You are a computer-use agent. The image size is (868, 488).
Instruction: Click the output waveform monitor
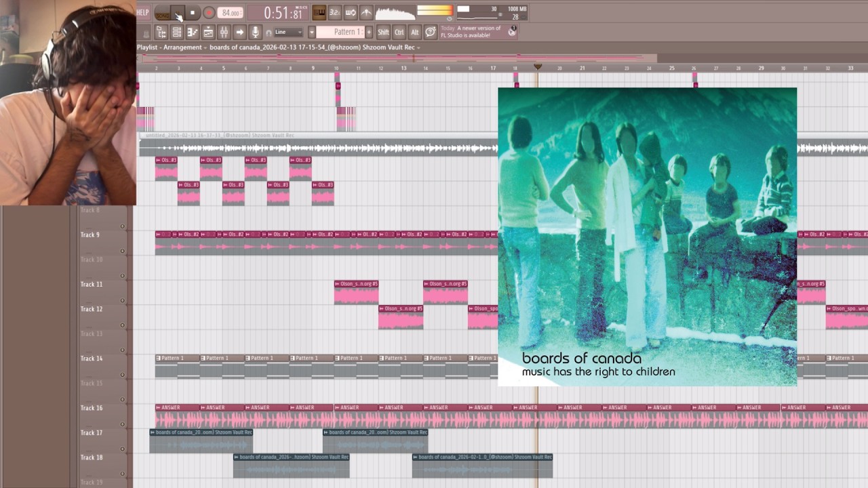395,13
